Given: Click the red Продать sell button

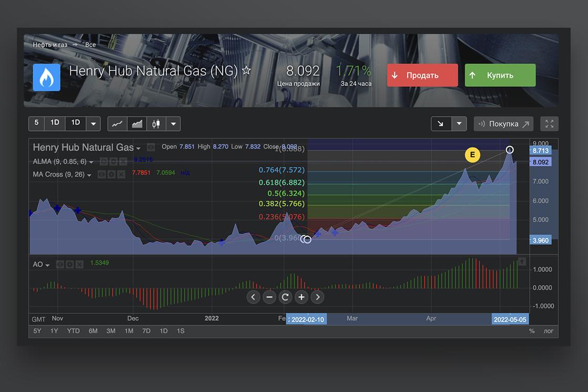Looking at the screenshot, I should pos(423,75).
